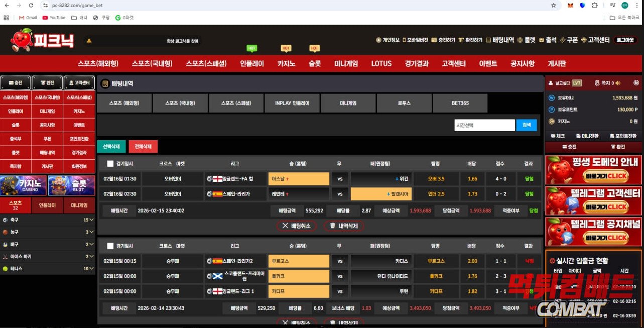
Task: Click the 시간선택 date input field
Action: (484, 125)
